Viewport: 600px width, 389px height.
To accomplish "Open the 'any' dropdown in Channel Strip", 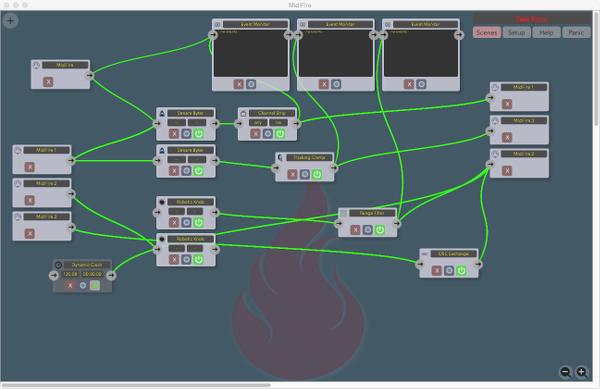I will click(x=258, y=122).
